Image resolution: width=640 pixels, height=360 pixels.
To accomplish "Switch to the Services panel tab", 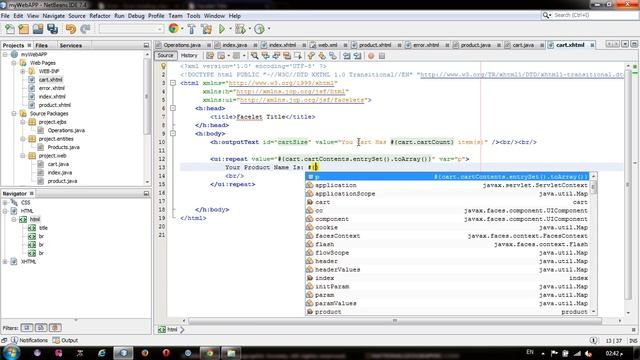I will pos(71,45).
